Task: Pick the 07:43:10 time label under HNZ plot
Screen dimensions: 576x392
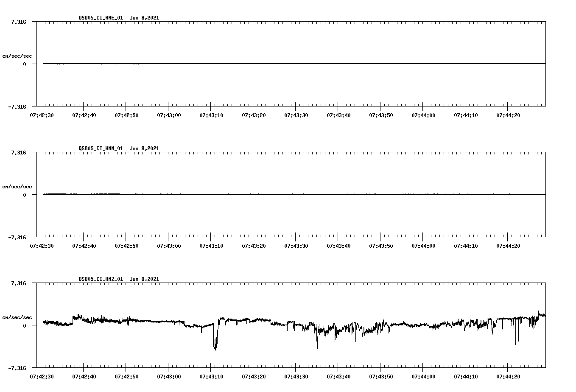Action: (x=211, y=376)
